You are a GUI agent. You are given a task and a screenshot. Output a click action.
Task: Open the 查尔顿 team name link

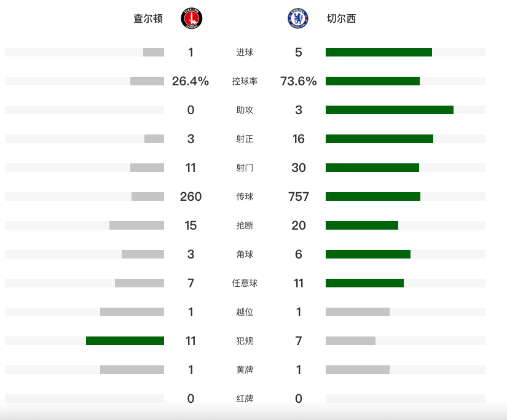tap(148, 18)
